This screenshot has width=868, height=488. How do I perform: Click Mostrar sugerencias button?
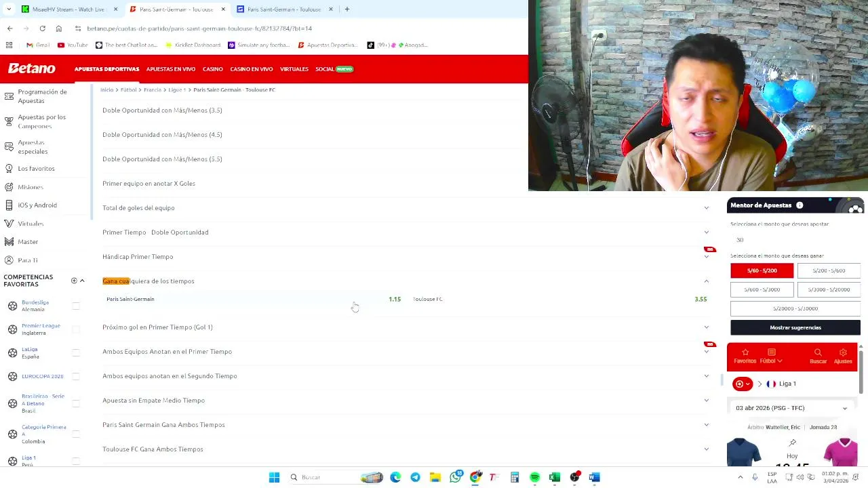(795, 327)
